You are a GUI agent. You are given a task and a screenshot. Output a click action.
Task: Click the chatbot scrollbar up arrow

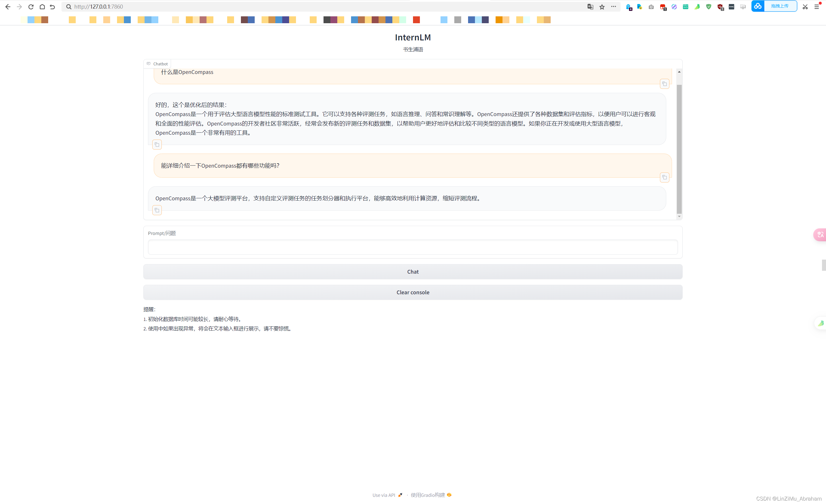(x=679, y=72)
